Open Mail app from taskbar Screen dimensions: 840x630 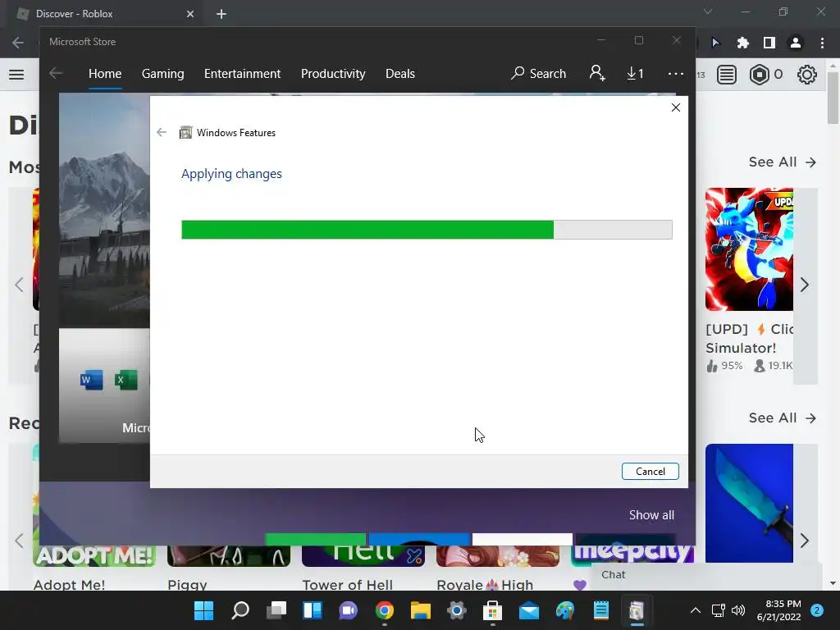529,610
